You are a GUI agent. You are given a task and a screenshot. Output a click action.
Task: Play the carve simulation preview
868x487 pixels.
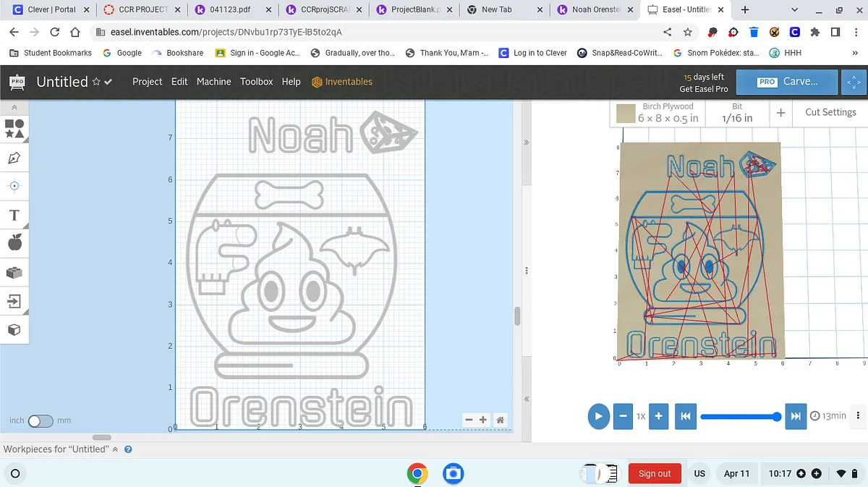click(598, 416)
